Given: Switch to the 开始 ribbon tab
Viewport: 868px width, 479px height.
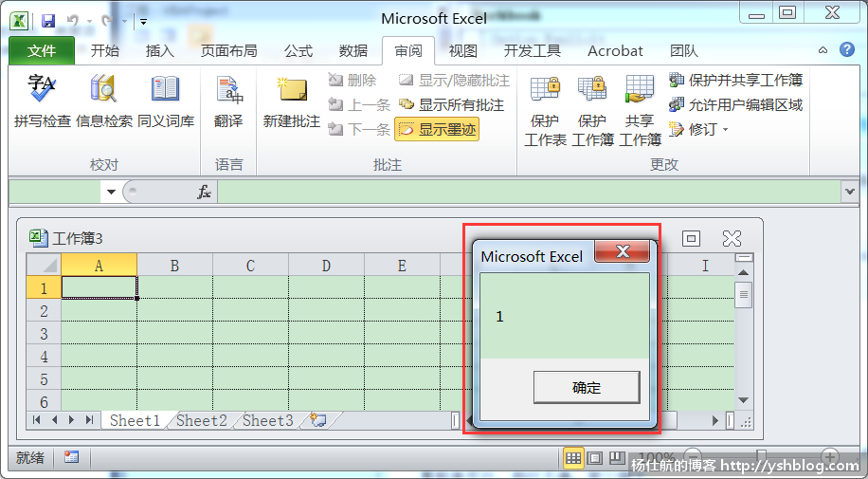Looking at the screenshot, I should [104, 51].
